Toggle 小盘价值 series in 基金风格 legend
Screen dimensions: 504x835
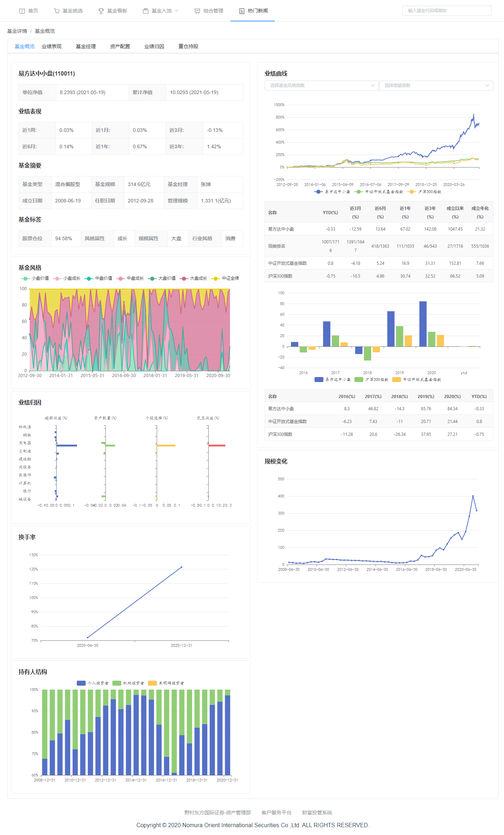(x=35, y=278)
